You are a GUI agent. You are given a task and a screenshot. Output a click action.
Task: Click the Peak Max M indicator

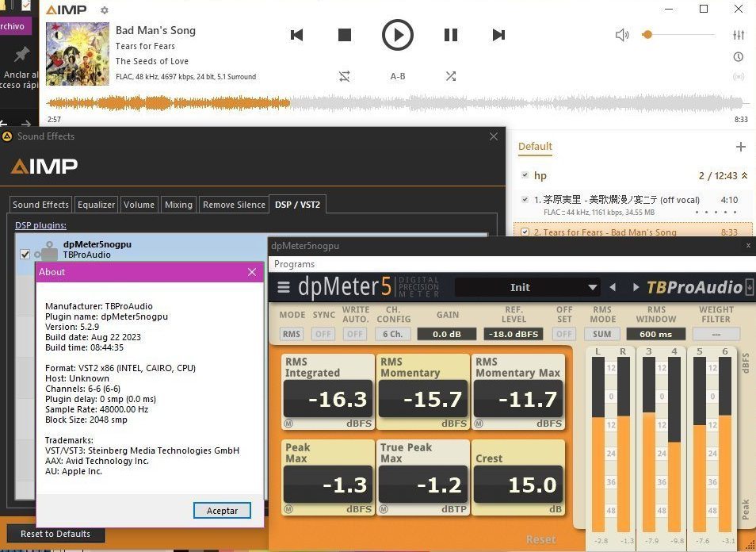(288, 509)
